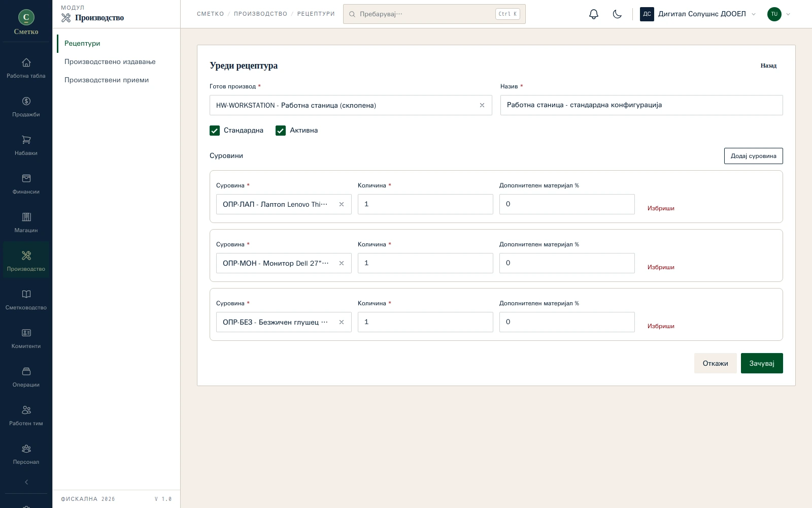The width and height of the screenshot is (812, 508).
Task: Uncheck the Активна checkbox
Action: click(x=281, y=131)
